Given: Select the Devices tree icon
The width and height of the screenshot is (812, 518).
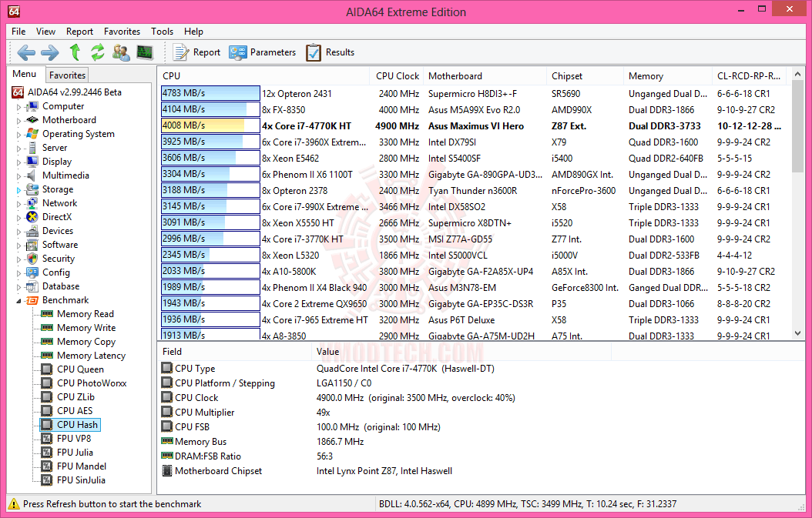Looking at the screenshot, I should tap(32, 231).
